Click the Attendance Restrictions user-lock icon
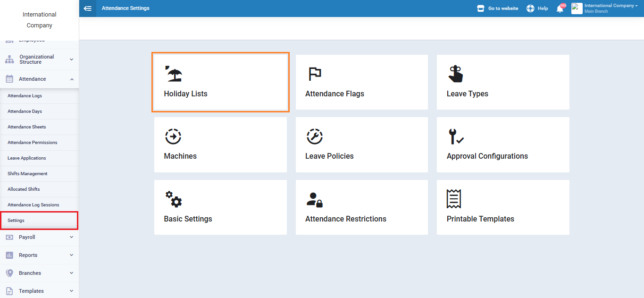This screenshot has width=644, height=298. pyautogui.click(x=314, y=199)
